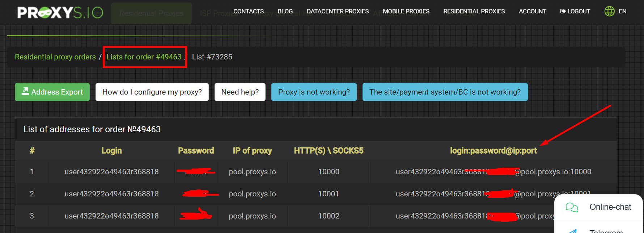
Task: Go to MOBILE PROXIES
Action: tap(406, 11)
